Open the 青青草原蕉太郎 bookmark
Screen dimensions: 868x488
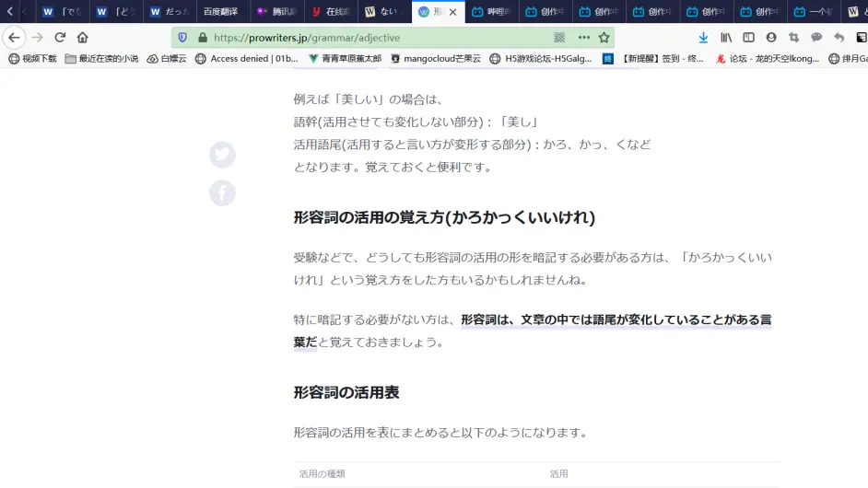click(345, 59)
